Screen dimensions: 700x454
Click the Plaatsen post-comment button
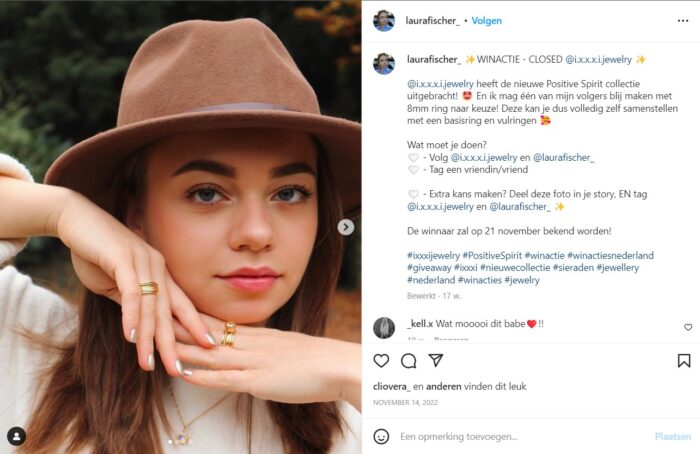[x=672, y=436]
